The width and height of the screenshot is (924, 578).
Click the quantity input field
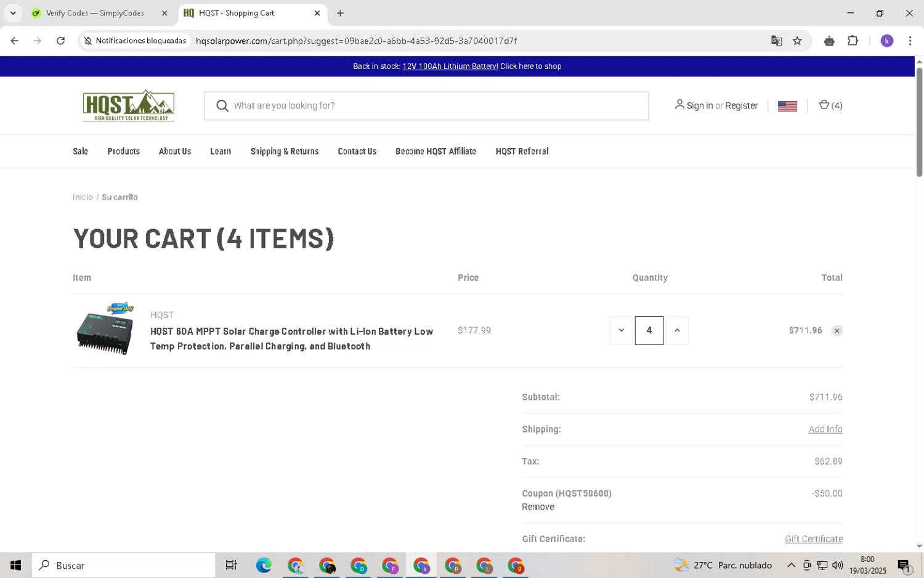pyautogui.click(x=649, y=330)
